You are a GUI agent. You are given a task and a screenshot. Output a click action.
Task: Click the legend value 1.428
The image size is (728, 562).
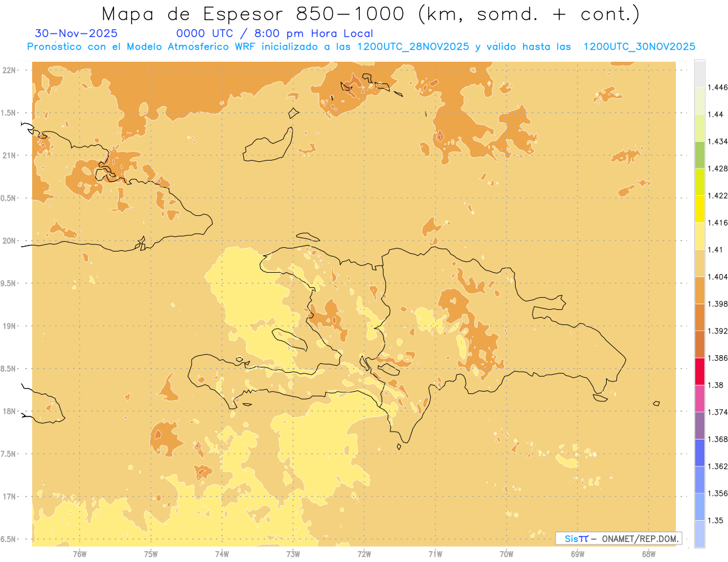[718, 169]
